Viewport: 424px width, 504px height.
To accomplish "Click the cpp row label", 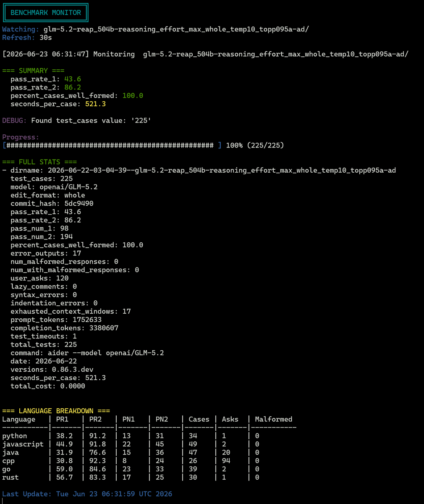I will (8, 461).
